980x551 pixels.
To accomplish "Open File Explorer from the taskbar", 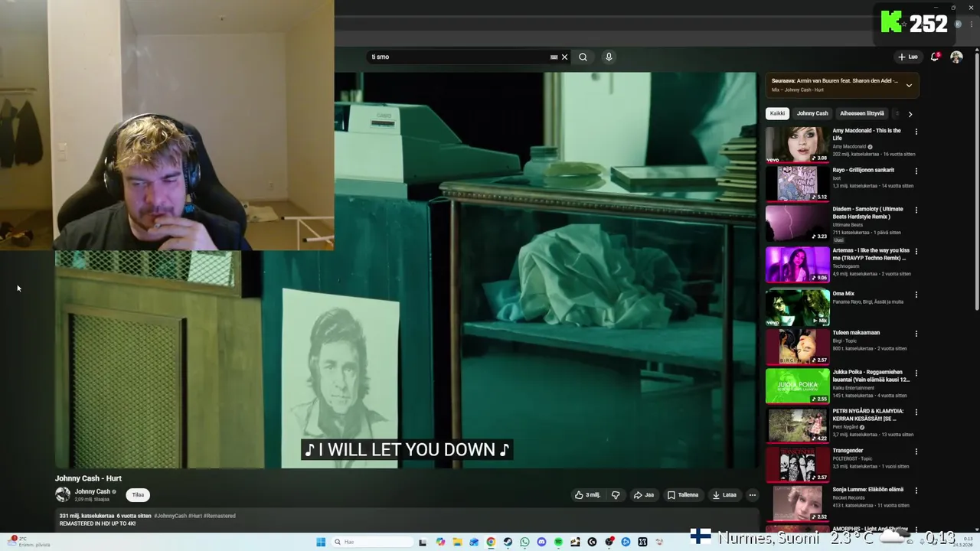I will tap(457, 542).
